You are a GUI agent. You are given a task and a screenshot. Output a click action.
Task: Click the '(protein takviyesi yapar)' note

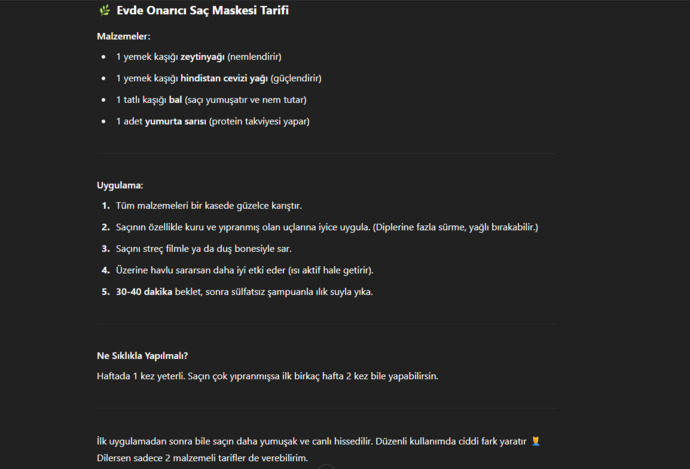click(x=259, y=121)
